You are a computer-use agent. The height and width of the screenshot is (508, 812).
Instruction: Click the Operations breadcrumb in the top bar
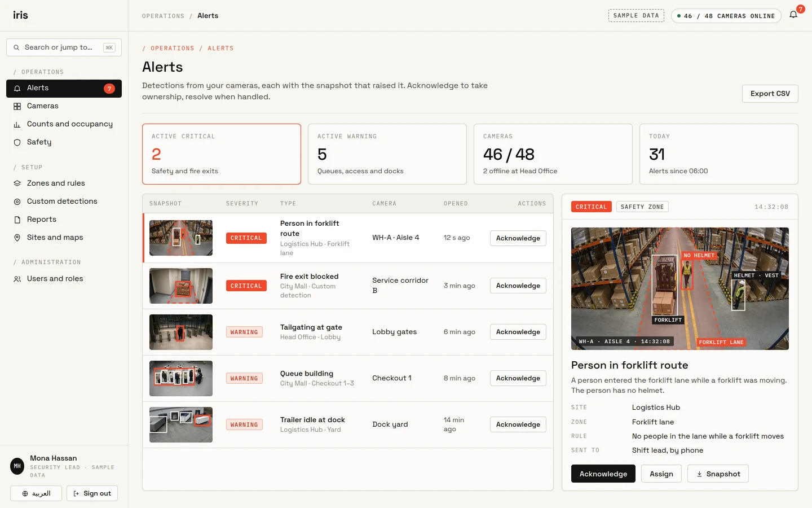tap(163, 16)
